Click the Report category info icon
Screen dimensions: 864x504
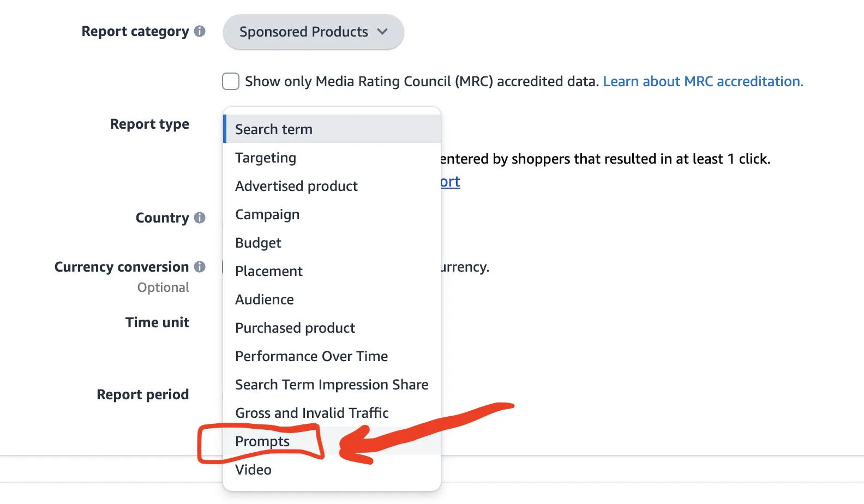[200, 32]
